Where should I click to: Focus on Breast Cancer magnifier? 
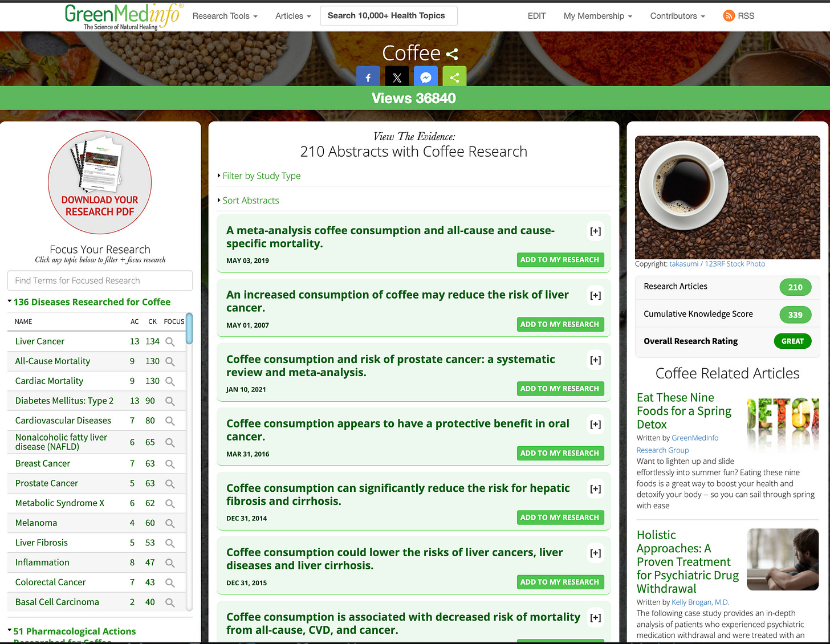(170, 464)
